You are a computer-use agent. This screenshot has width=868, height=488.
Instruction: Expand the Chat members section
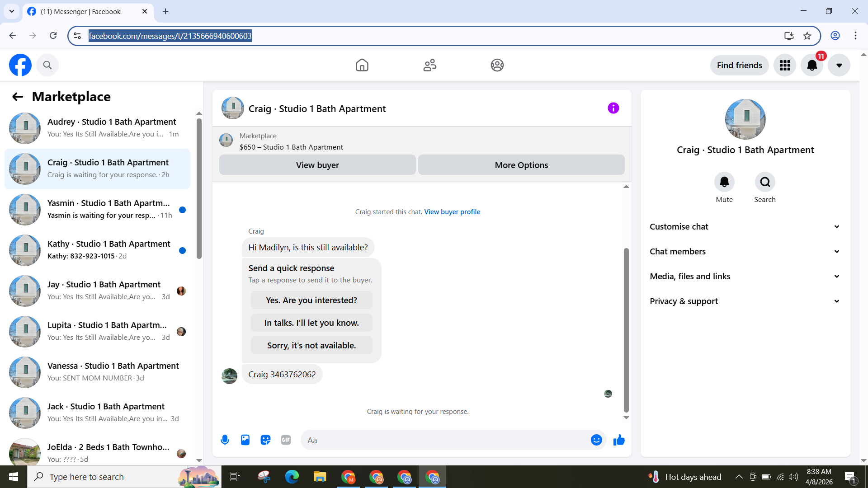point(745,252)
